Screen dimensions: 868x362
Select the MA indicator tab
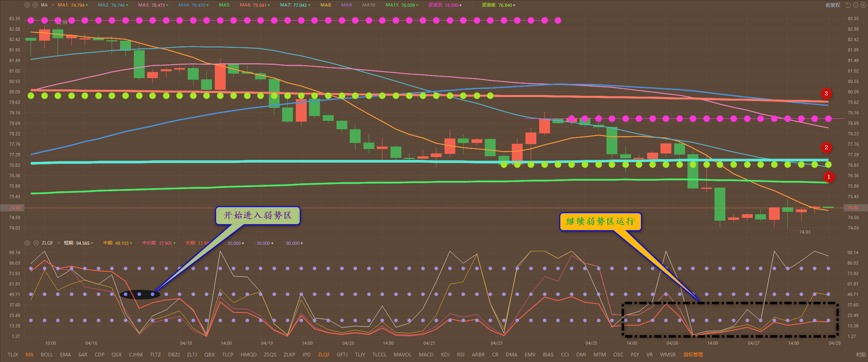click(x=29, y=355)
